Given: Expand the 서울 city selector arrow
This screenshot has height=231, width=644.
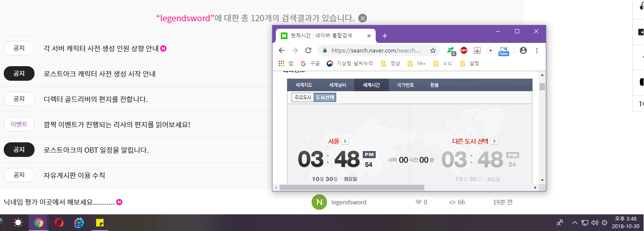Looking at the screenshot, I should [x=345, y=141].
